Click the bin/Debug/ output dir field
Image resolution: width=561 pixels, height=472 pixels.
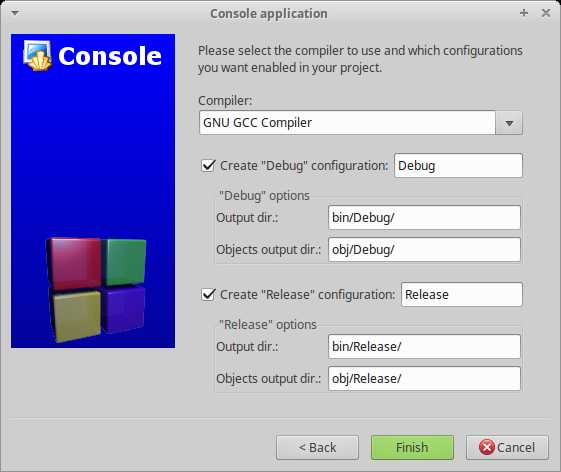point(424,218)
